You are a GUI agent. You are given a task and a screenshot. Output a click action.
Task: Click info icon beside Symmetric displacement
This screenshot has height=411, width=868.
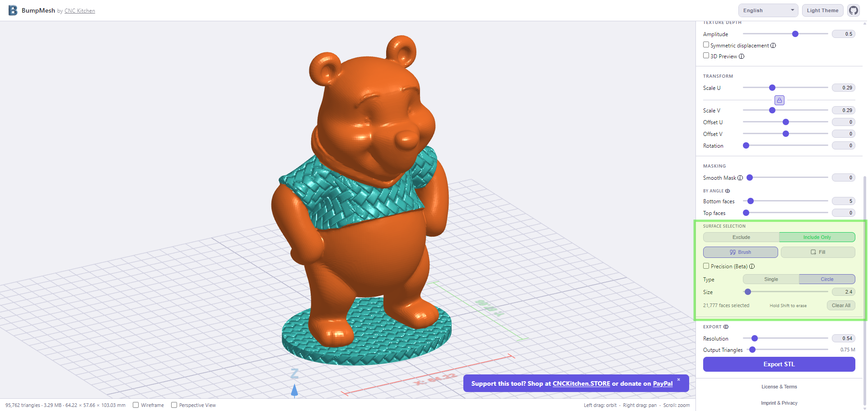point(773,46)
